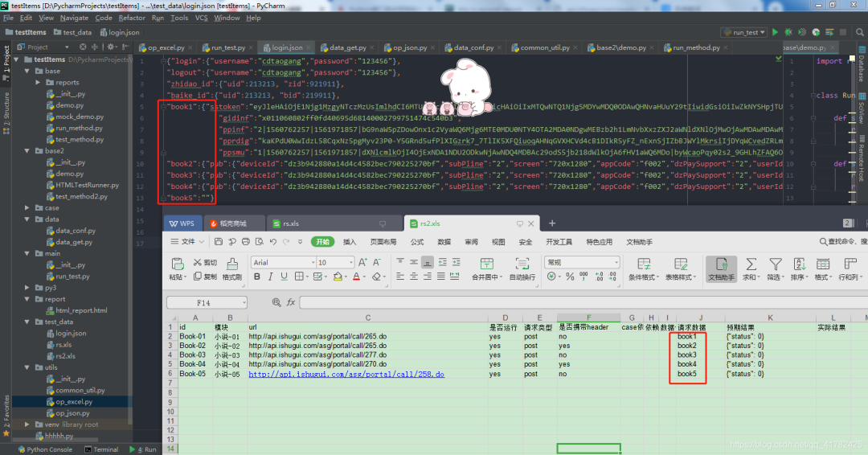Image resolution: width=868 pixels, height=455 pixels.
Task: Expand the case folder in project tree
Action: click(x=27, y=208)
